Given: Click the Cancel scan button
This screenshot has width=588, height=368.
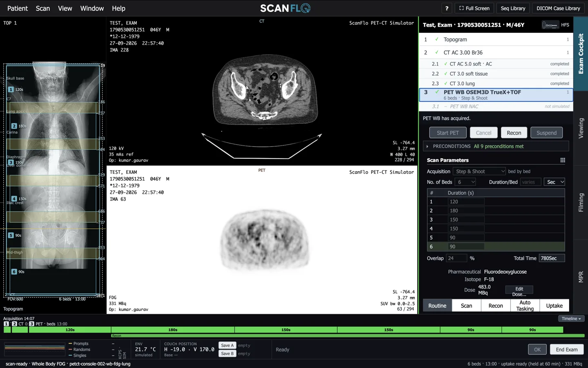Looking at the screenshot, I should coord(483,133).
